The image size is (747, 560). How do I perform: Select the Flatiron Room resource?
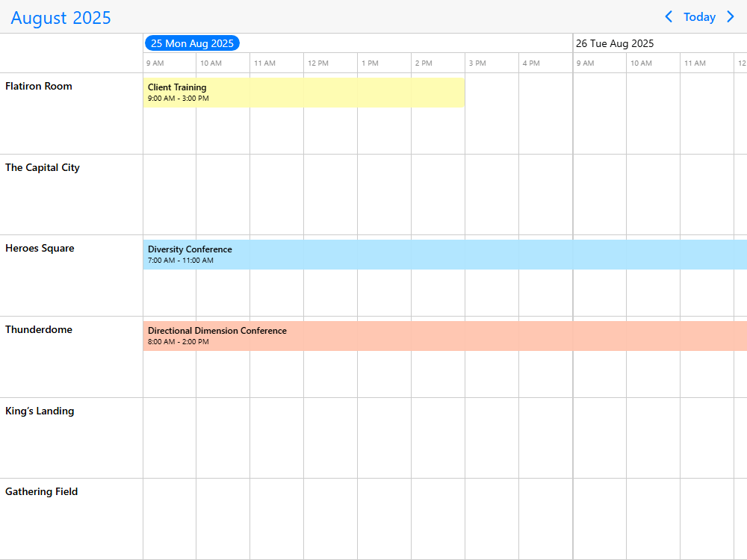pos(39,87)
